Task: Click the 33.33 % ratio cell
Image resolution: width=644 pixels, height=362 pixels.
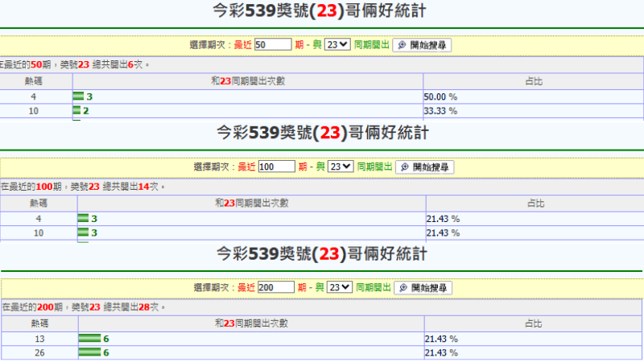Action: (x=533, y=111)
